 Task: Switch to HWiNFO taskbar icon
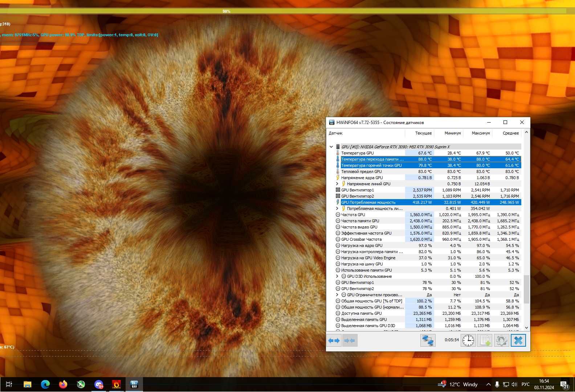[x=134, y=384]
